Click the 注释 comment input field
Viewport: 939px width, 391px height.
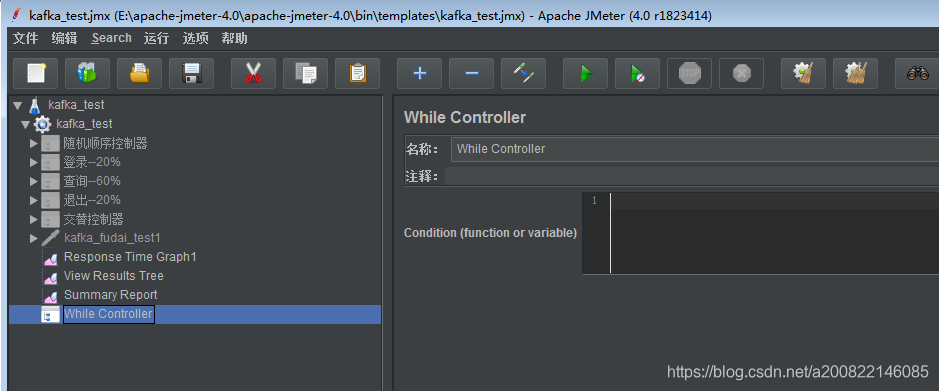coord(692,177)
